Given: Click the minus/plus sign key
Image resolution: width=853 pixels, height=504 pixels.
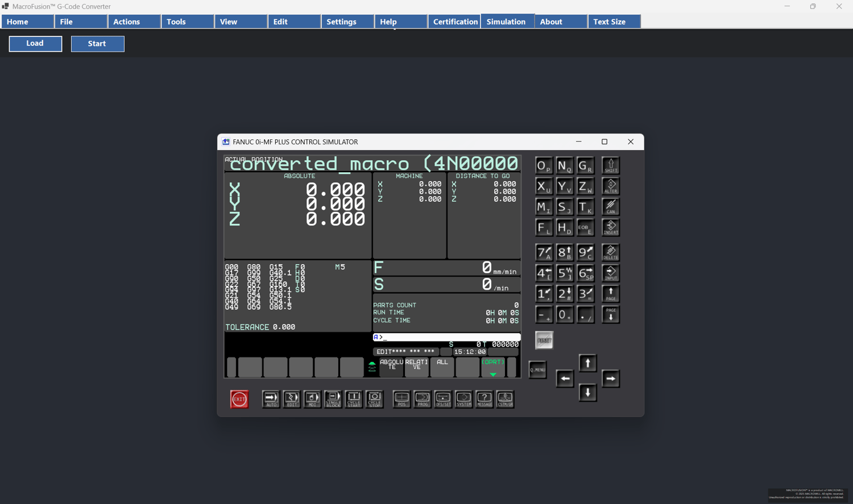Looking at the screenshot, I should coord(544,314).
